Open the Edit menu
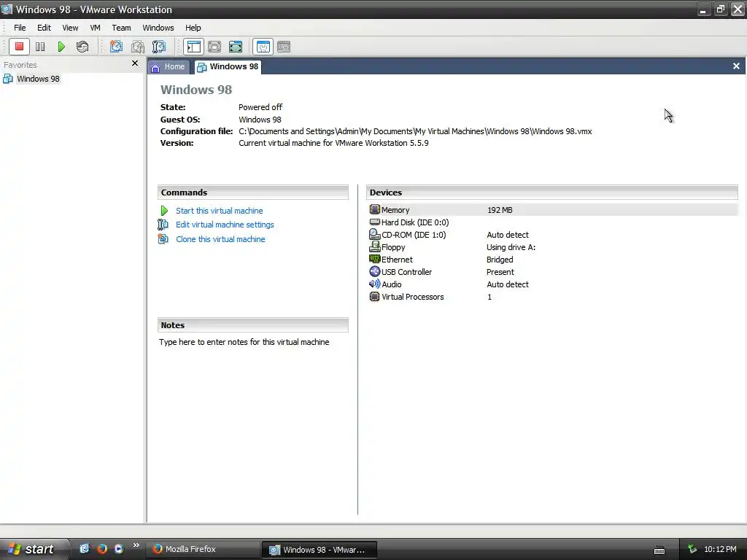The image size is (747, 560). 44,28
